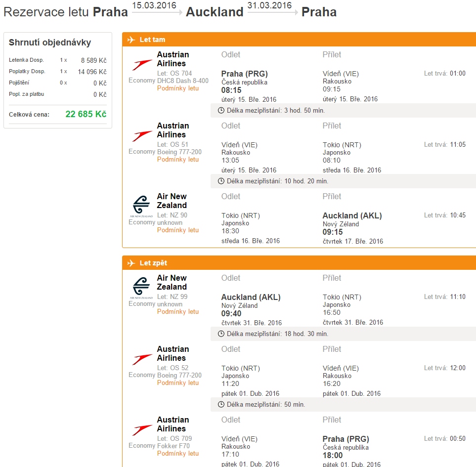
Task: Click Auckland (AKL) arrival in Let tam
Action: click(352, 216)
